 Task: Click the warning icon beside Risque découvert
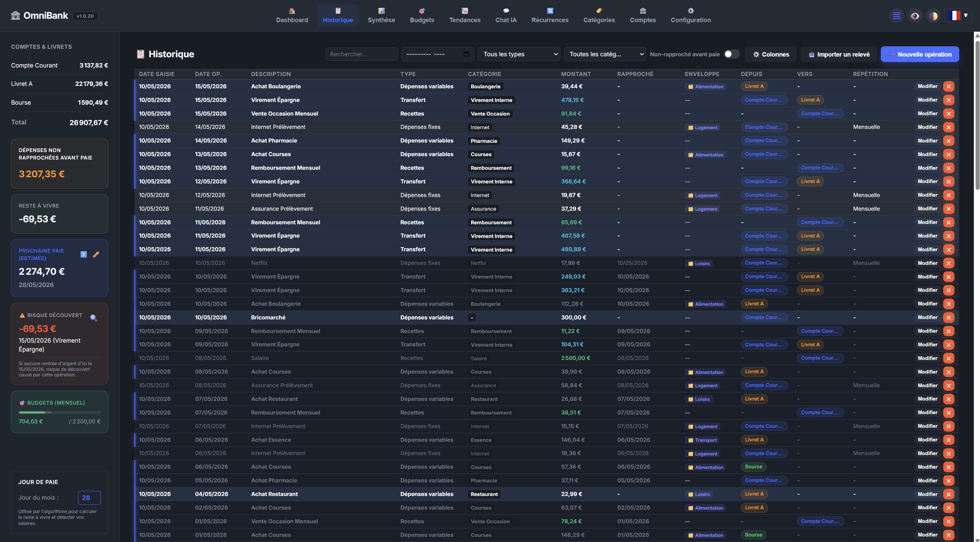(22, 315)
